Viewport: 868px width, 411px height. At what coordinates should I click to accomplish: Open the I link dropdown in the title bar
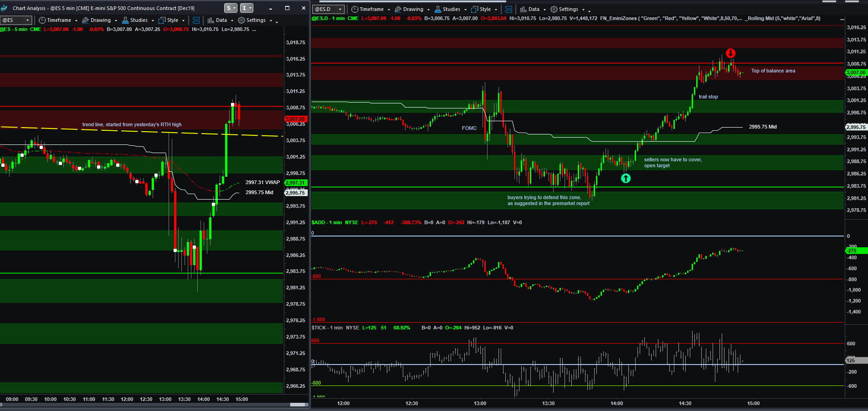click(x=247, y=8)
